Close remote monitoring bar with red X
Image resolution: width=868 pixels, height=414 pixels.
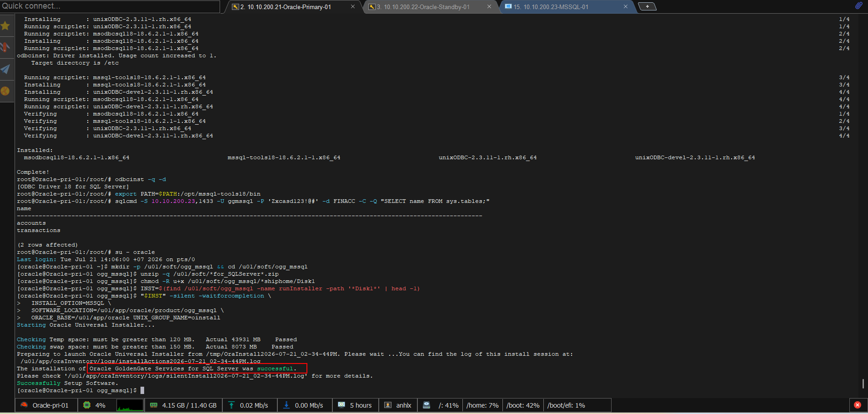pyautogui.click(x=858, y=405)
